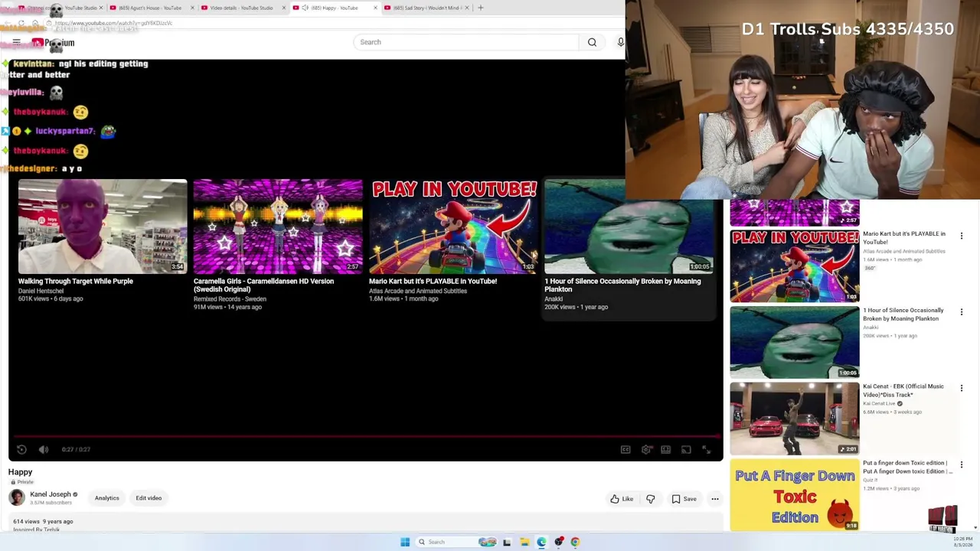Close the Happy - YouTube tab

[x=375, y=8]
